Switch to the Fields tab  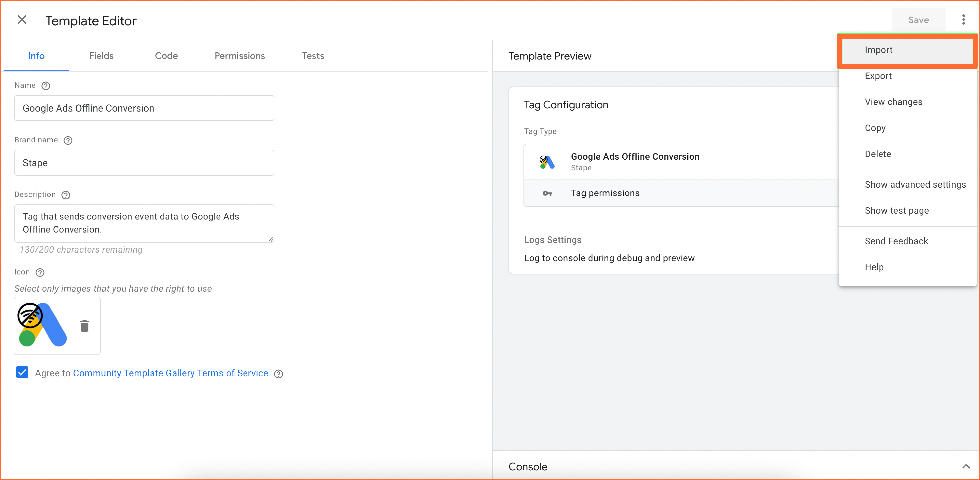coord(101,56)
